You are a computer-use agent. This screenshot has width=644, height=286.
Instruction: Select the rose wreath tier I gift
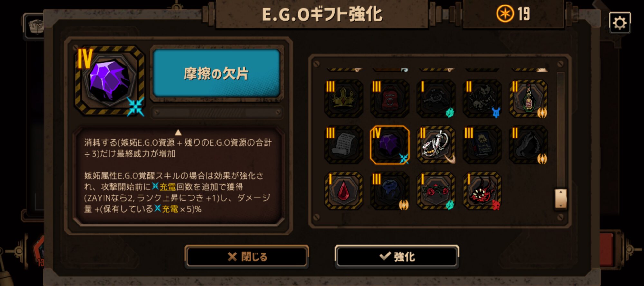[x=436, y=191]
